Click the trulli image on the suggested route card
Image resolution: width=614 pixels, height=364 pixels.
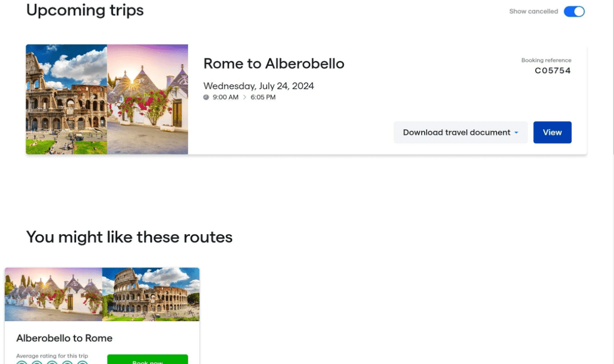tap(53, 294)
